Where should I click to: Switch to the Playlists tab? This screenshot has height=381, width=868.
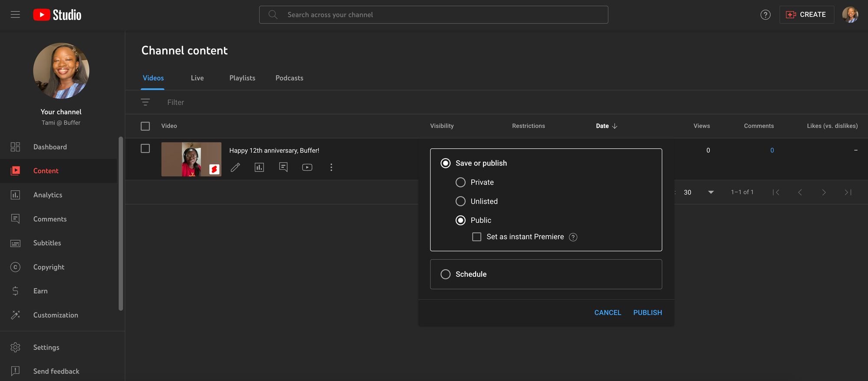[x=242, y=78]
